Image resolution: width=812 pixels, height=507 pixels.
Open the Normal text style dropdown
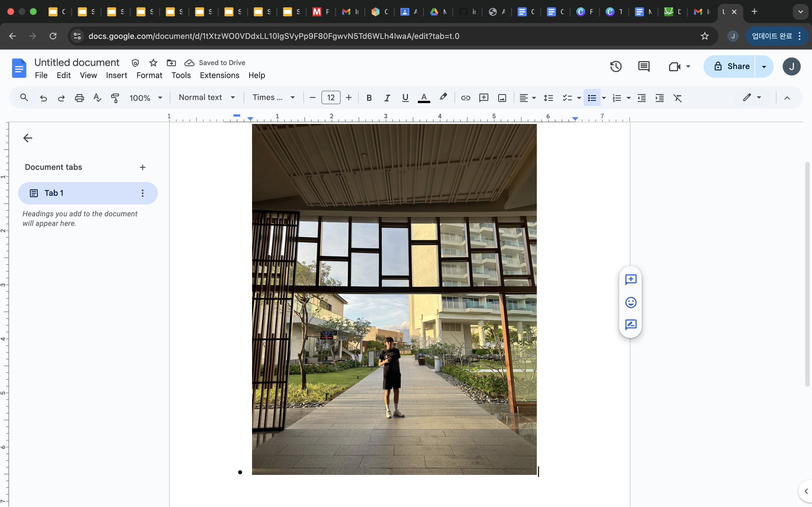[x=206, y=97]
